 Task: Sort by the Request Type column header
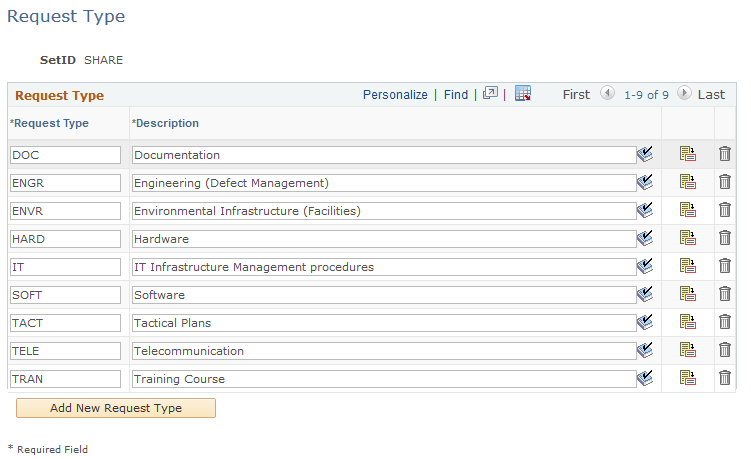point(51,124)
